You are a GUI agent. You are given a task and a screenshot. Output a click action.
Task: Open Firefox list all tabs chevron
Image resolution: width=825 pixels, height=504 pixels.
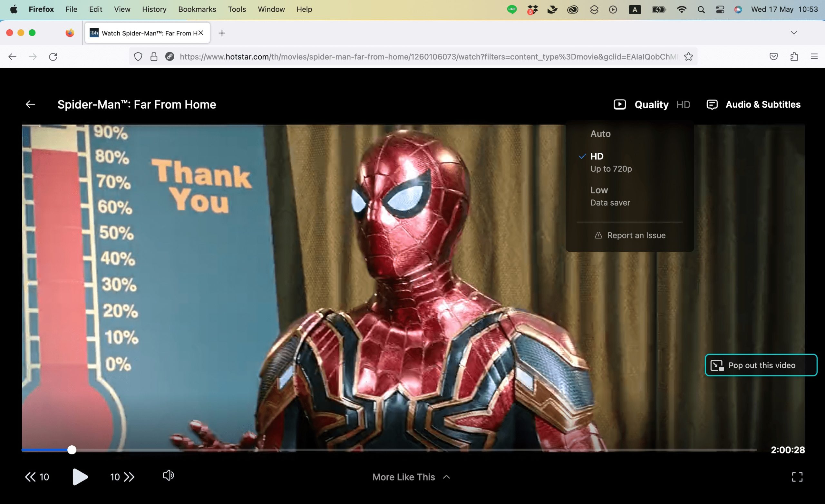pyautogui.click(x=793, y=33)
